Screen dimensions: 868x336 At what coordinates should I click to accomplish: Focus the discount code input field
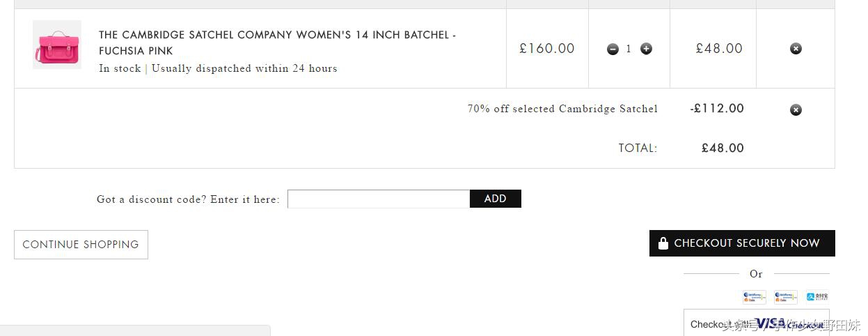379,199
